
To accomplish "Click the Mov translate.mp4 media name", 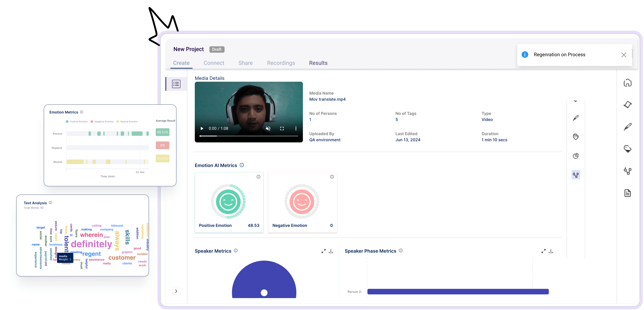I will [x=327, y=99].
